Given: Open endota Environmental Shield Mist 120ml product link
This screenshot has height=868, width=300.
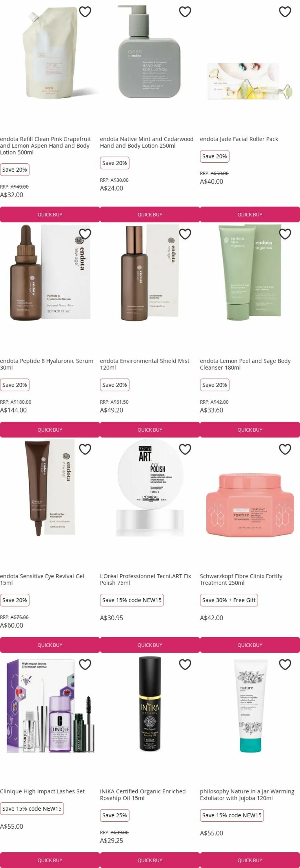Looking at the screenshot, I should 145,364.
